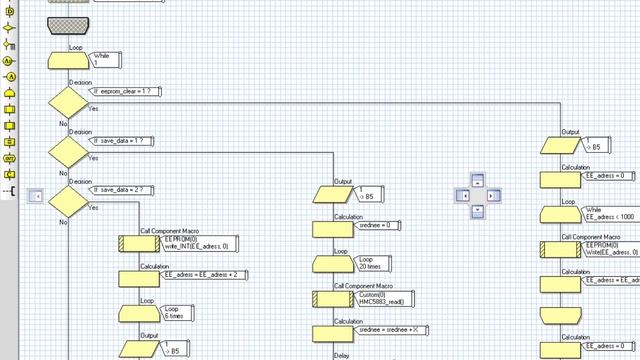Click the 'Loop 6 times' label
Image resolution: width=640 pixels, height=360 pixels.
[177, 313]
